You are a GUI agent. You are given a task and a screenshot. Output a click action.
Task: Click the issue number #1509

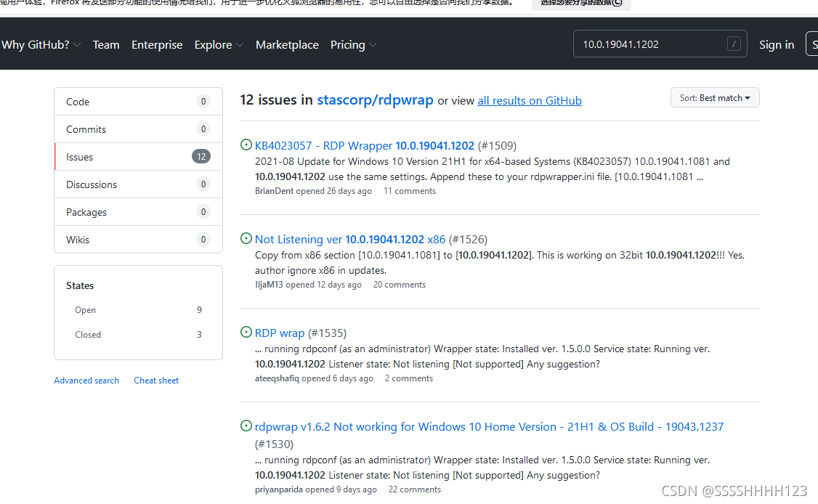[497, 145]
